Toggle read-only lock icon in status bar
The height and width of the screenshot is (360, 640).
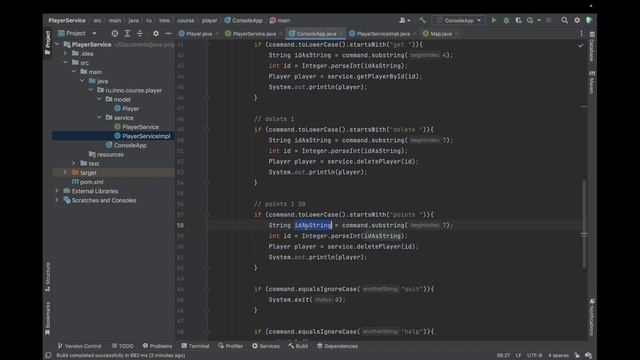tap(577, 356)
